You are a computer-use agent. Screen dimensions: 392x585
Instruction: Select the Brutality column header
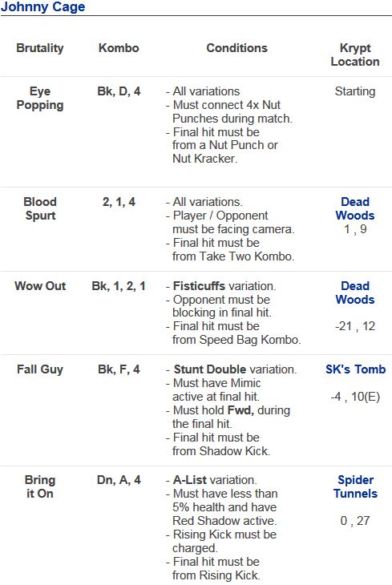(x=40, y=48)
